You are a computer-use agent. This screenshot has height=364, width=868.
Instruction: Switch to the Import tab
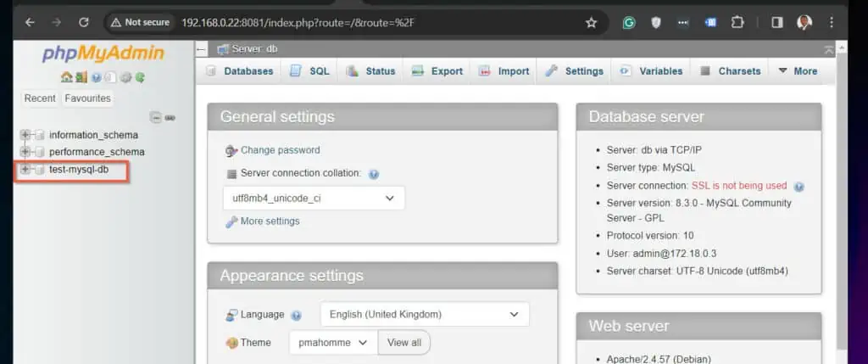point(504,71)
